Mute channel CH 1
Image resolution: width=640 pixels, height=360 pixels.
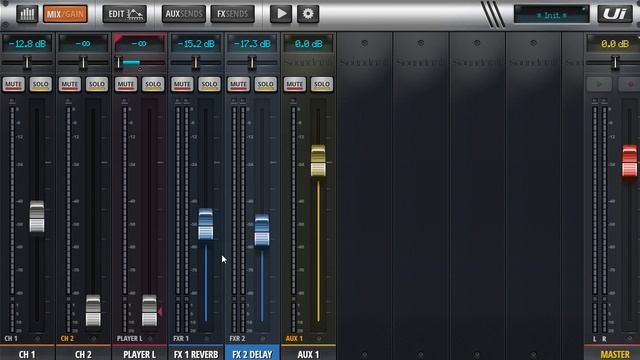tap(13, 84)
